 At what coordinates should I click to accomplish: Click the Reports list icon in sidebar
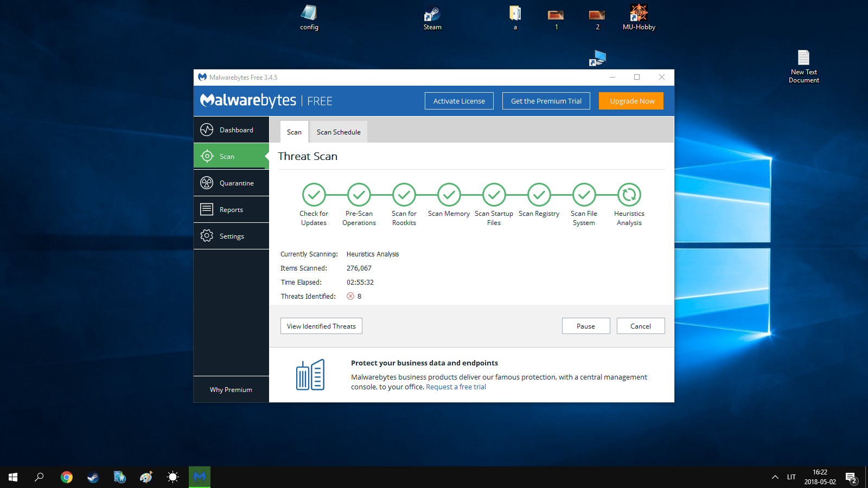point(207,209)
